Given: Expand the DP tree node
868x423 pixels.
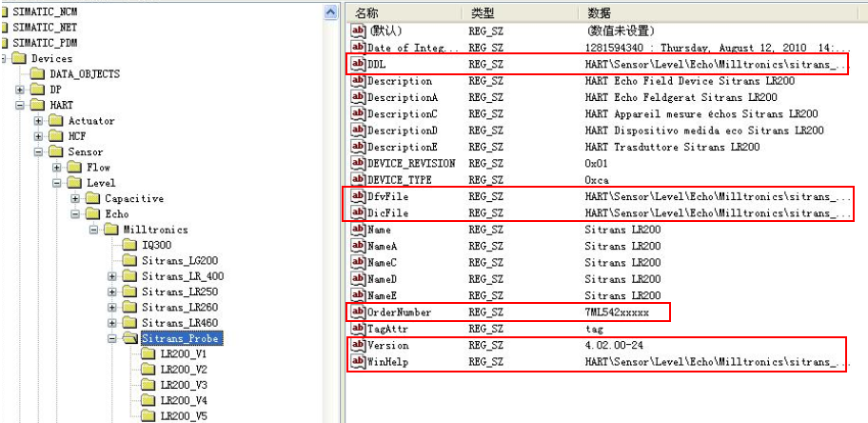Looking at the screenshot, I should 19,90.
